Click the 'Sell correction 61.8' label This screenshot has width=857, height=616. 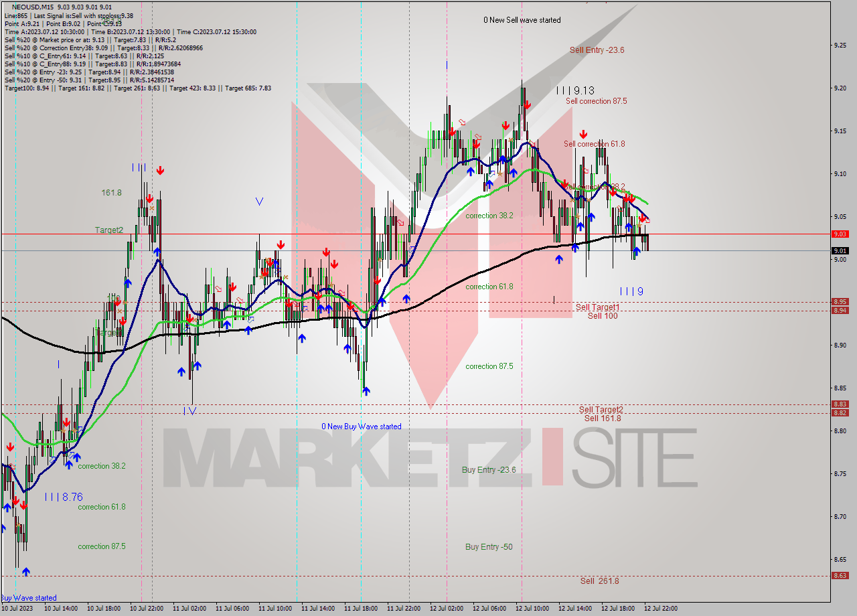(x=594, y=144)
